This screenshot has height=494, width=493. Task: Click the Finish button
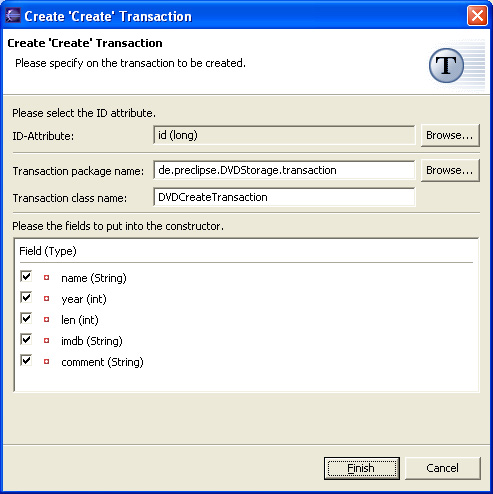pyautogui.click(x=362, y=468)
